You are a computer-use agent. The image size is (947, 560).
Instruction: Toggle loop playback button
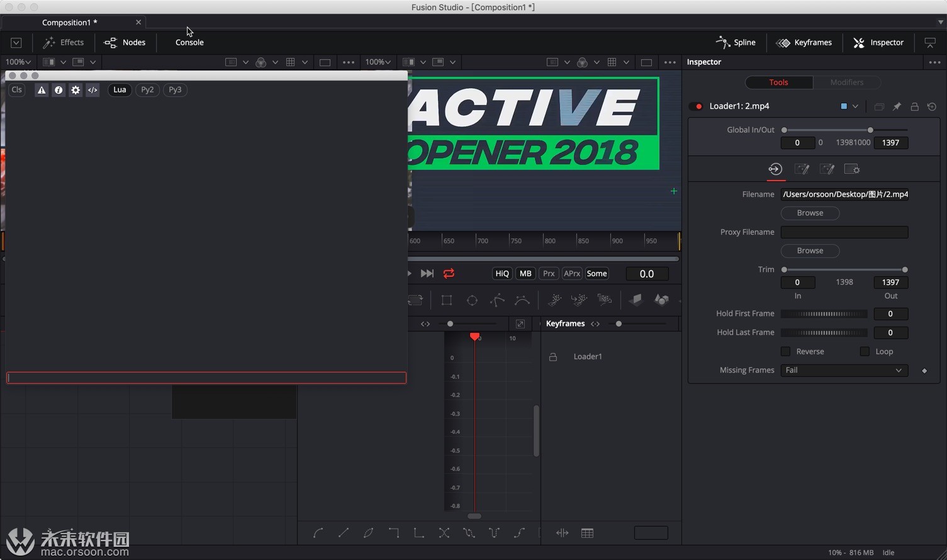(449, 274)
